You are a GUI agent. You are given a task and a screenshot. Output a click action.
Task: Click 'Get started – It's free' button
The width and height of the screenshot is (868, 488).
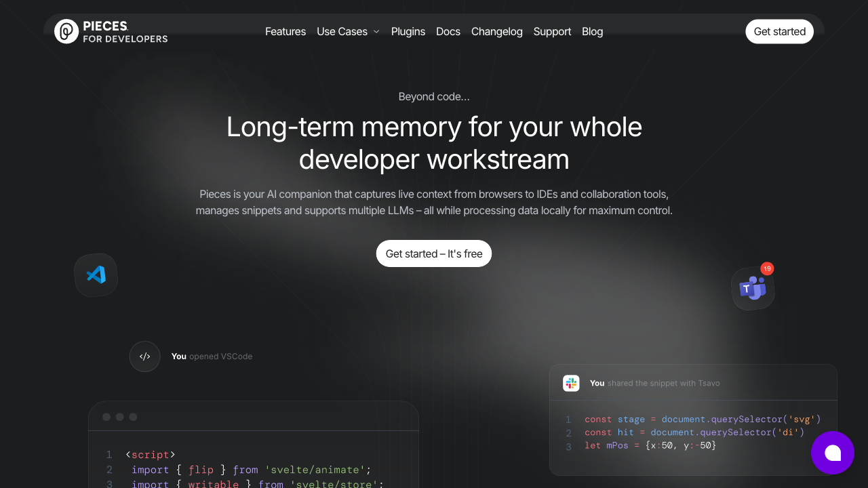[x=434, y=253]
